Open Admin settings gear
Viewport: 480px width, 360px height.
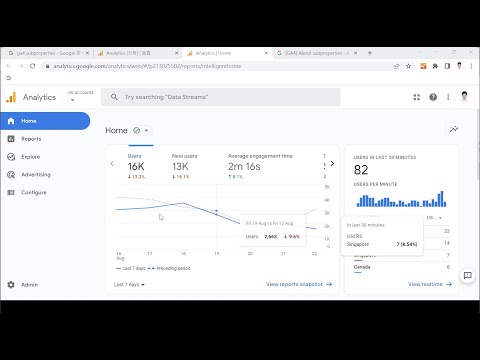11,285
